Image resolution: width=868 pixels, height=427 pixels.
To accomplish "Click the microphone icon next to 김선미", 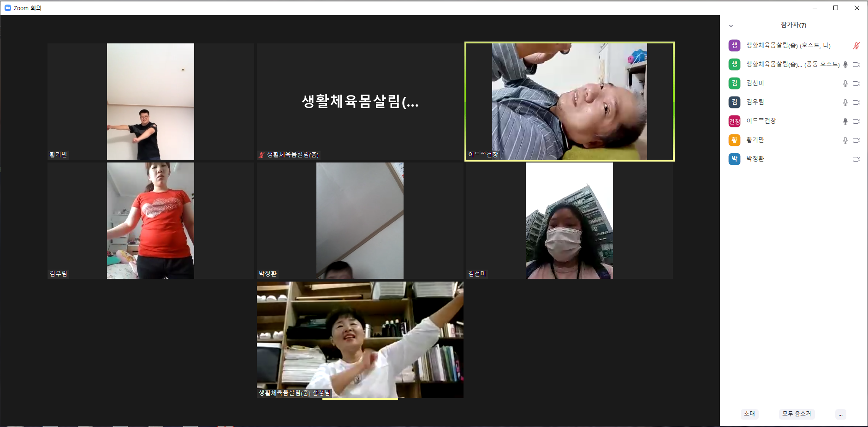I will pyautogui.click(x=845, y=84).
